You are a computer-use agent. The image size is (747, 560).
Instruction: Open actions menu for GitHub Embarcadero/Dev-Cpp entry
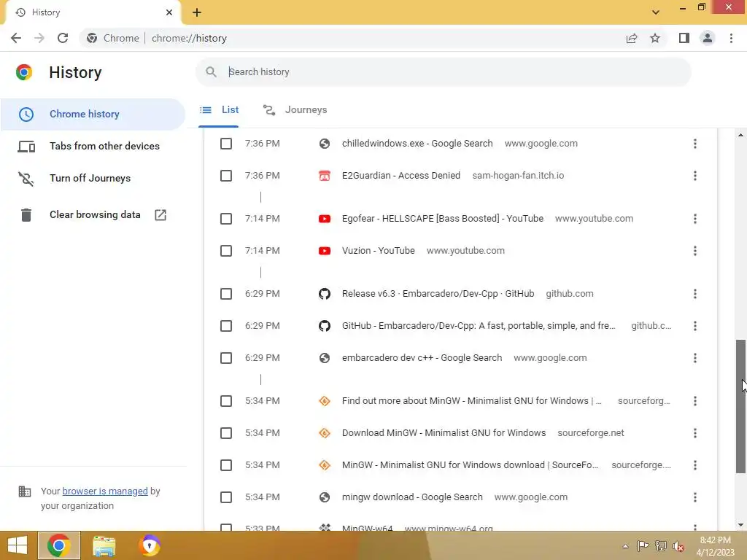click(695, 326)
